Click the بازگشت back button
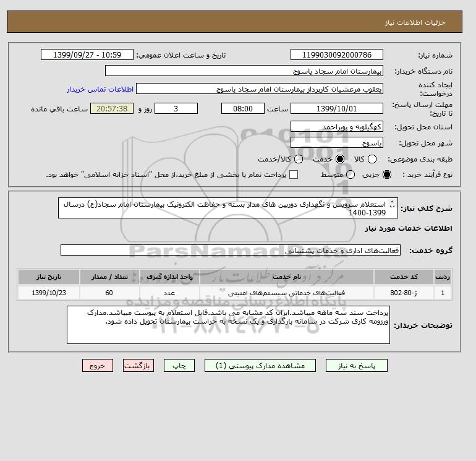 point(138,366)
